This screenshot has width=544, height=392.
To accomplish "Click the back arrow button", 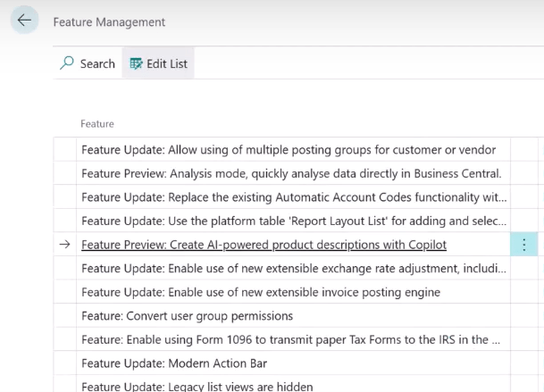I will point(24,21).
